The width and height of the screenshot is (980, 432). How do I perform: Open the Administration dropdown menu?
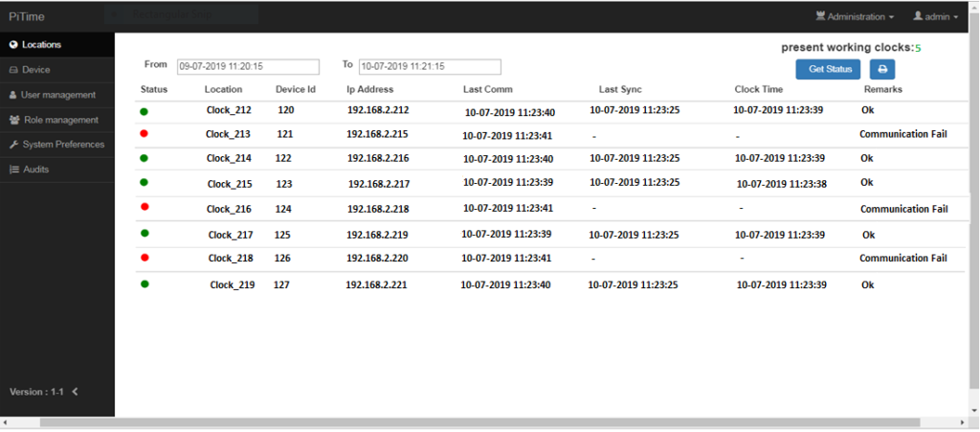855,16
